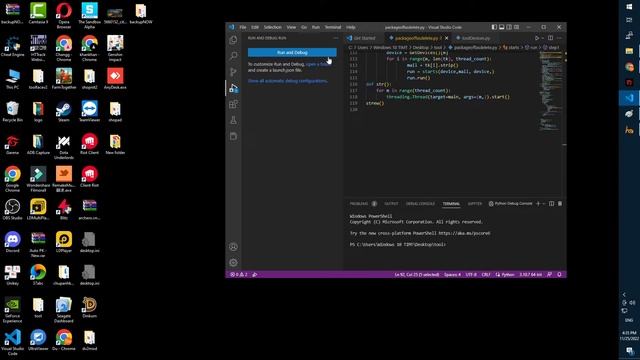Open editor More Actions ellipsis

559,38
